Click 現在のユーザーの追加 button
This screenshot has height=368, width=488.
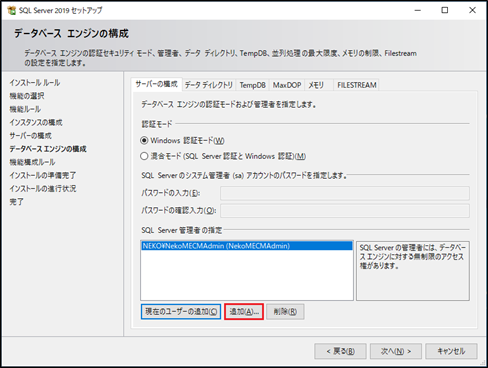(x=181, y=312)
